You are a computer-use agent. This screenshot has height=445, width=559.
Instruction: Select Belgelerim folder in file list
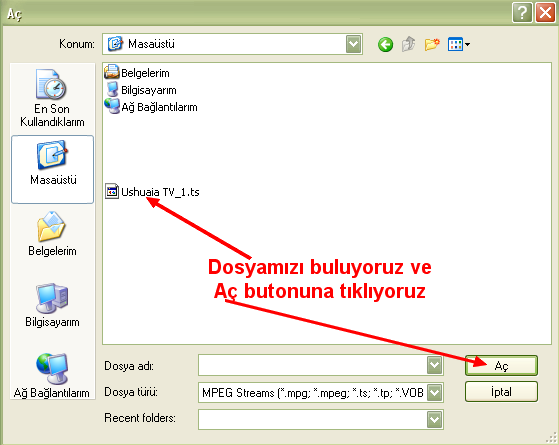point(137,73)
